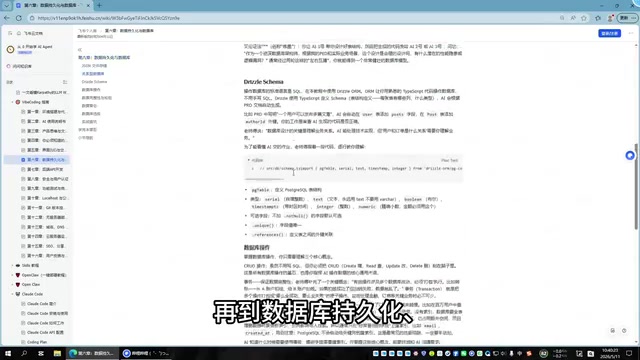The height and width of the screenshot is (360, 640).
Task: Expand the Skills tutorial tree node
Action: [13, 265]
